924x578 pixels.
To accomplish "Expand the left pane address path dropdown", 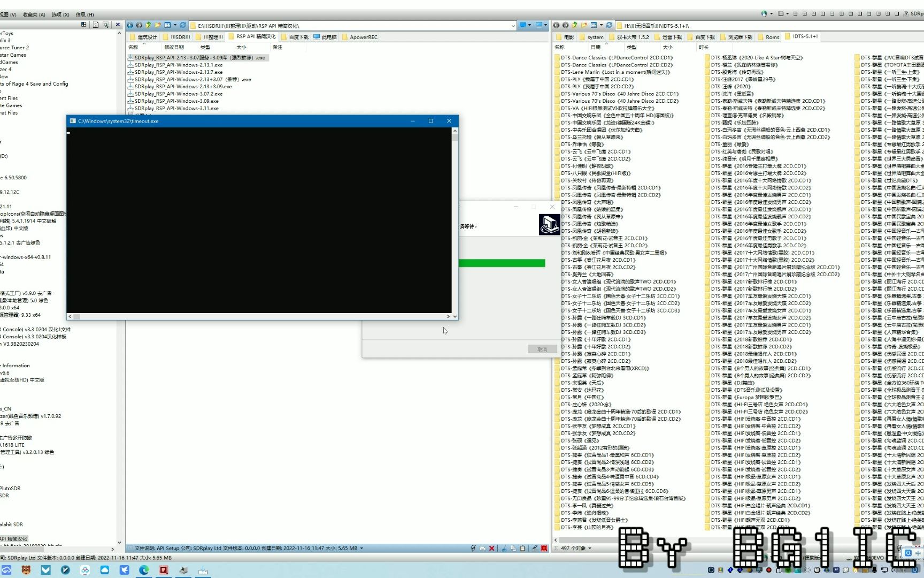I will tap(513, 25).
